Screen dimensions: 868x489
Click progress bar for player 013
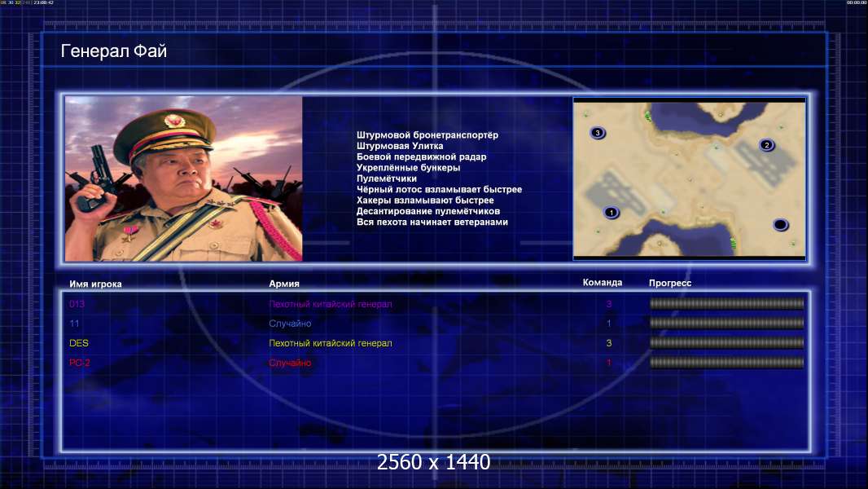tap(726, 303)
